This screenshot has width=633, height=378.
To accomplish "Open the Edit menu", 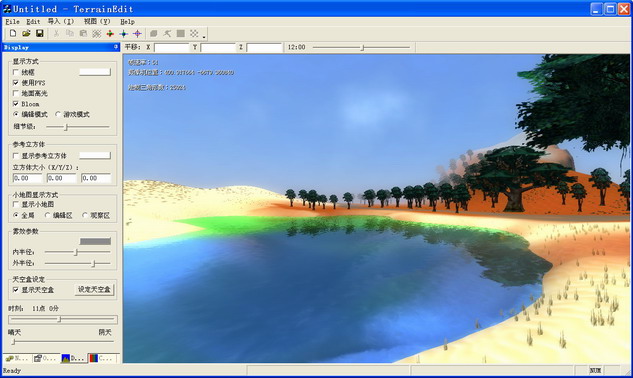I will (x=33, y=21).
